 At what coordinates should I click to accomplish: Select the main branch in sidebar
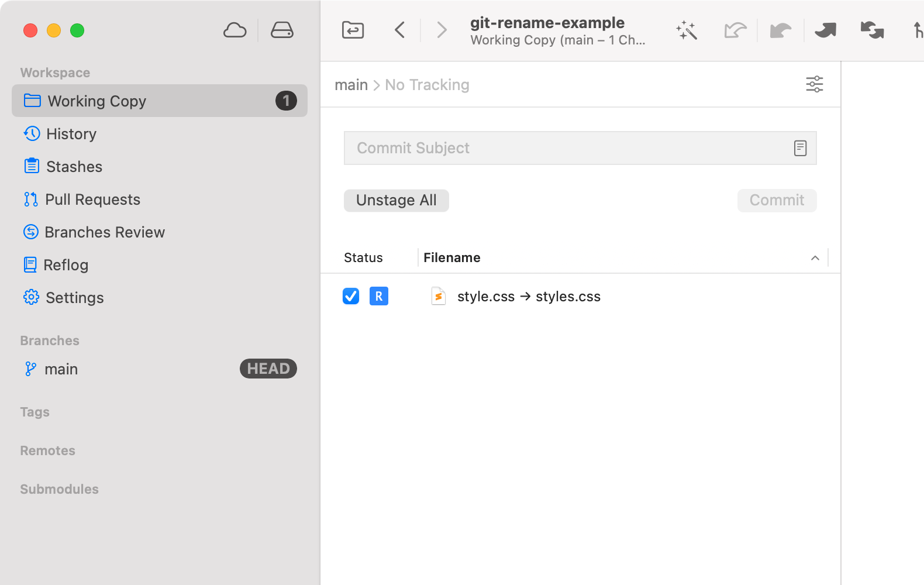(x=61, y=369)
